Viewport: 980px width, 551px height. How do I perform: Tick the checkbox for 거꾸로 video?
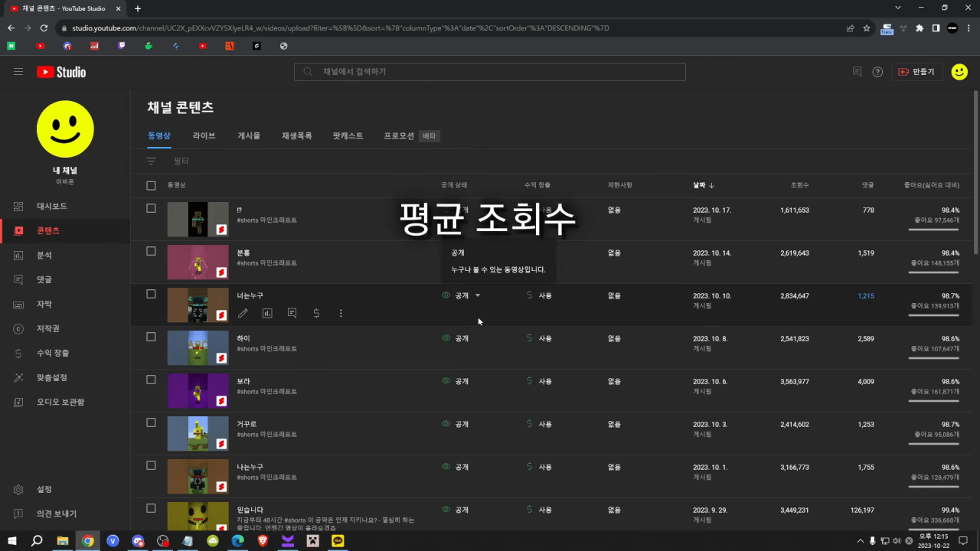151,422
